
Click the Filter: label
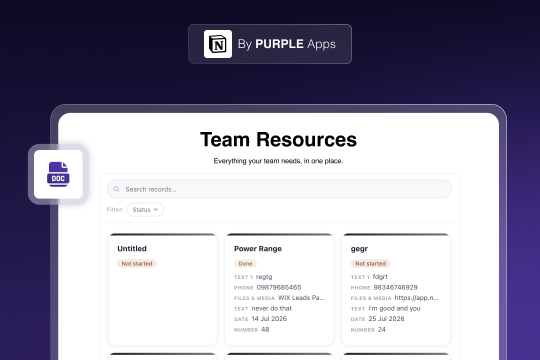coord(115,209)
